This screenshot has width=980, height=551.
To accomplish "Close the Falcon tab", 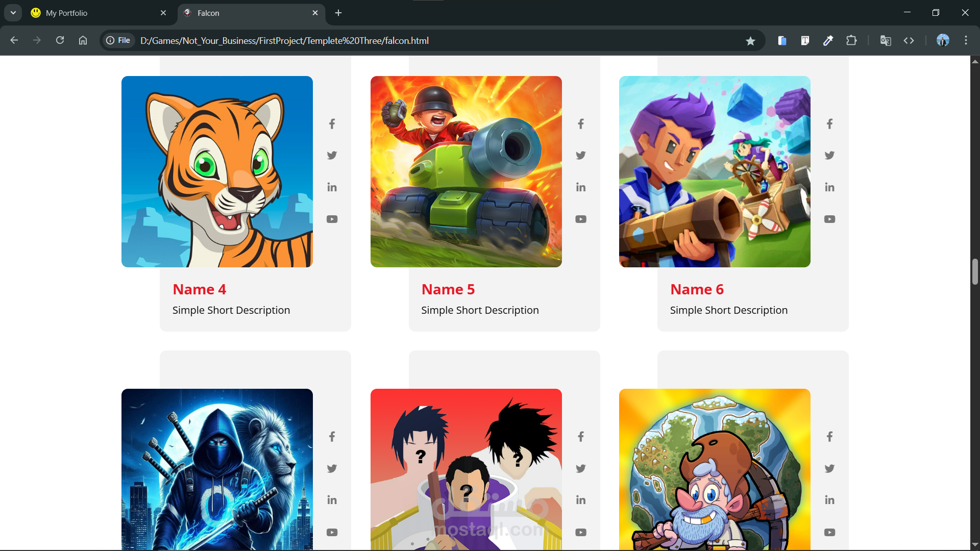I will [x=315, y=13].
